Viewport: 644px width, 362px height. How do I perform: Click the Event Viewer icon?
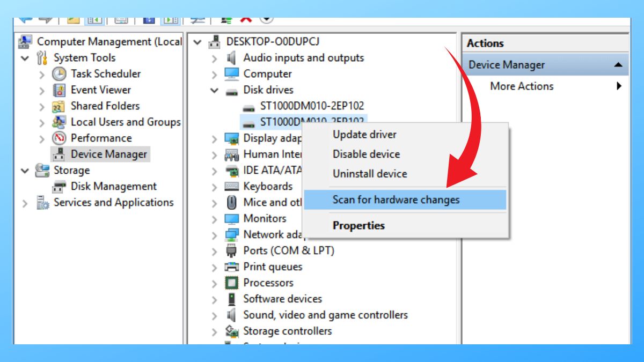(x=59, y=90)
